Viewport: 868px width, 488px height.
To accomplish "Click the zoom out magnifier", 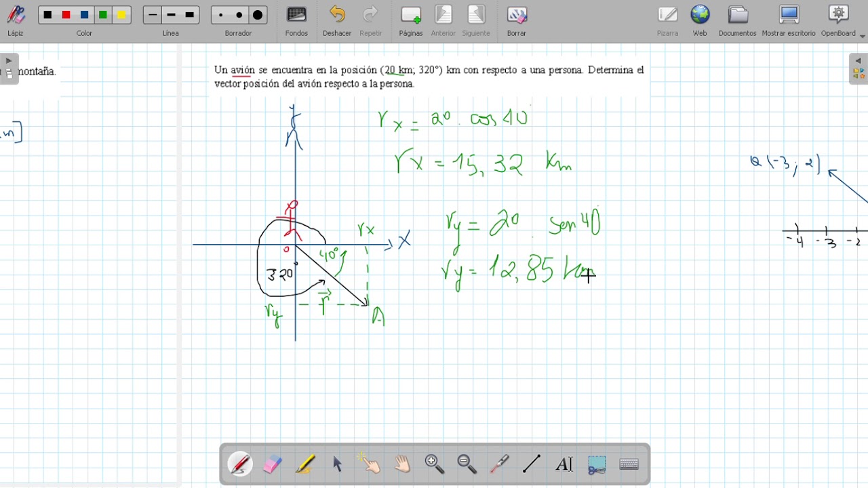I will pos(467,464).
